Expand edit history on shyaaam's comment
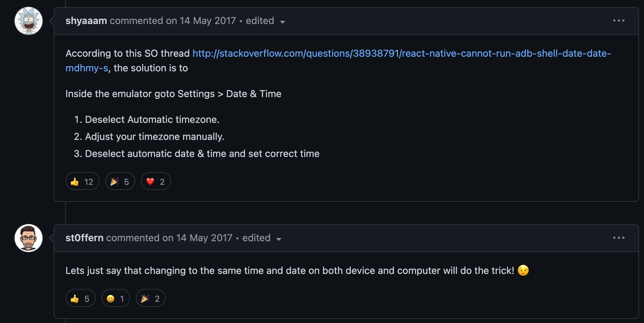Image resolution: width=644 pixels, height=323 pixels. coord(266,21)
